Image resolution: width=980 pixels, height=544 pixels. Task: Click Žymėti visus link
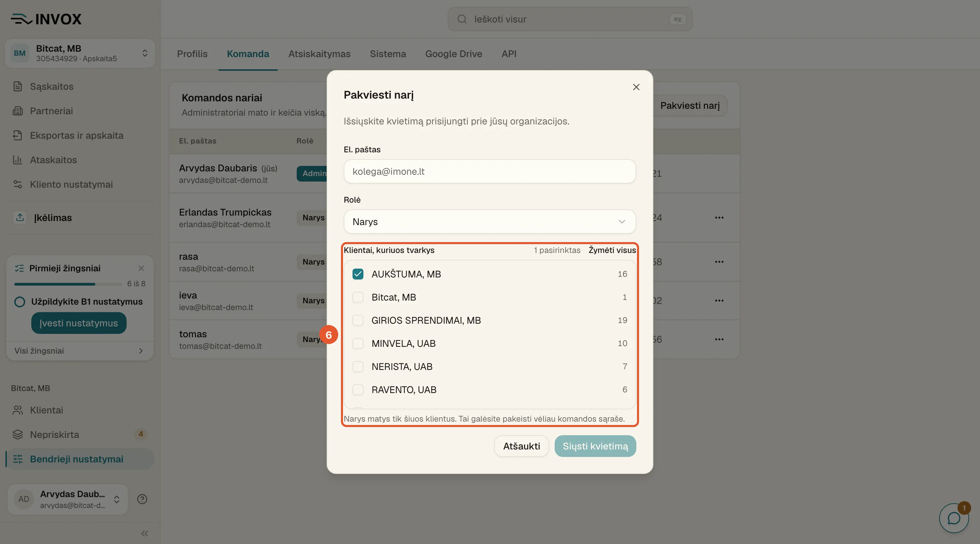coord(612,250)
